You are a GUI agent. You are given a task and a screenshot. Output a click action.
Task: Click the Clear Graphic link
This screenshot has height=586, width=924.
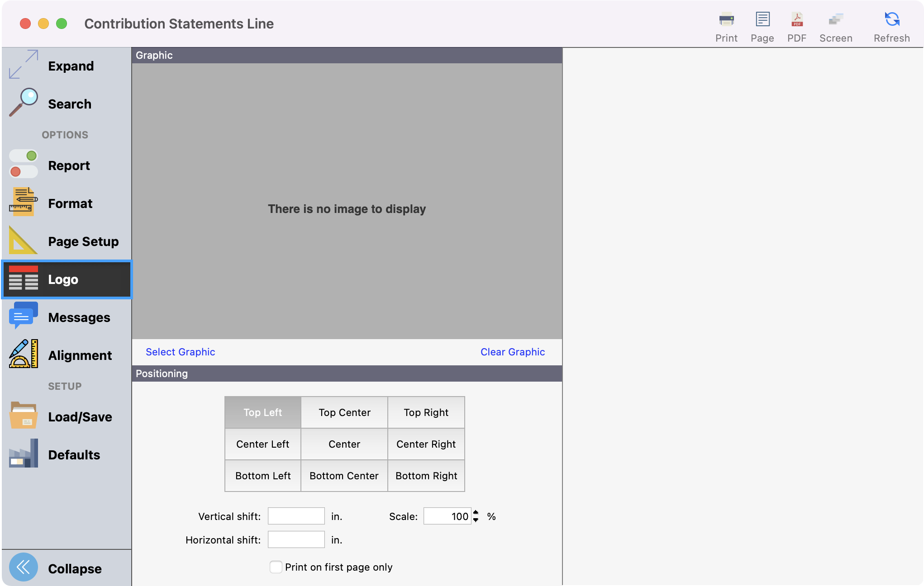point(512,352)
